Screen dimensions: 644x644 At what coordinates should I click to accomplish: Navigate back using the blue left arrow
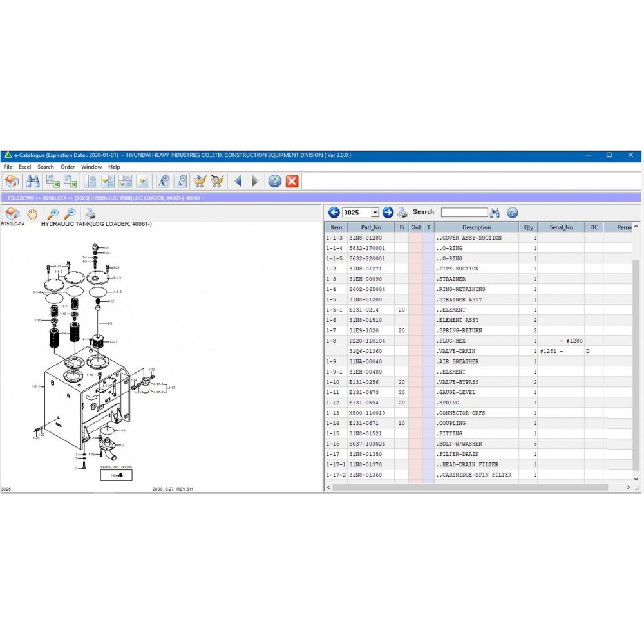click(x=238, y=181)
